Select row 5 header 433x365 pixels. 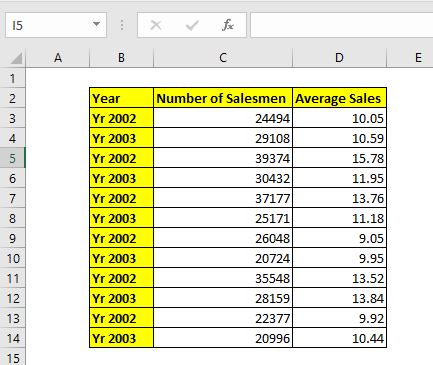coord(13,158)
